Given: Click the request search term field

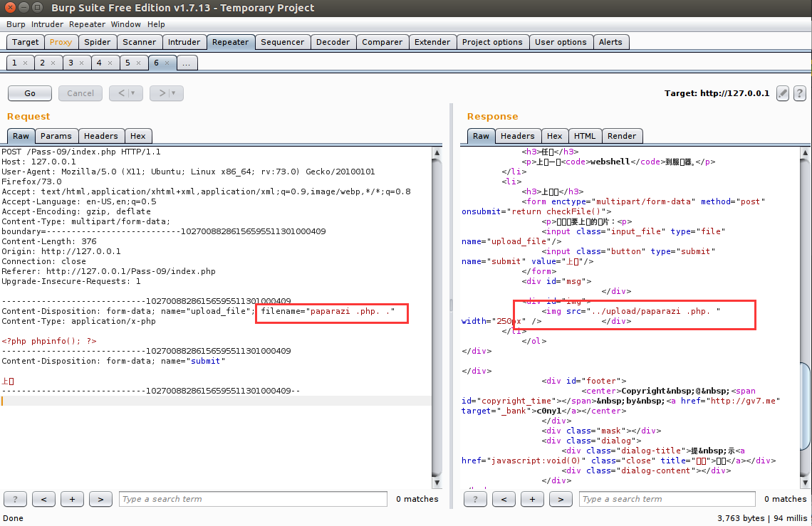Looking at the screenshot, I should (x=254, y=499).
